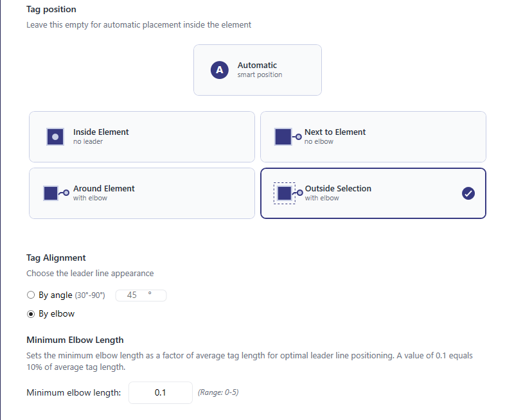Select the Outside Selection title text
514x420 pixels.
(x=338, y=188)
